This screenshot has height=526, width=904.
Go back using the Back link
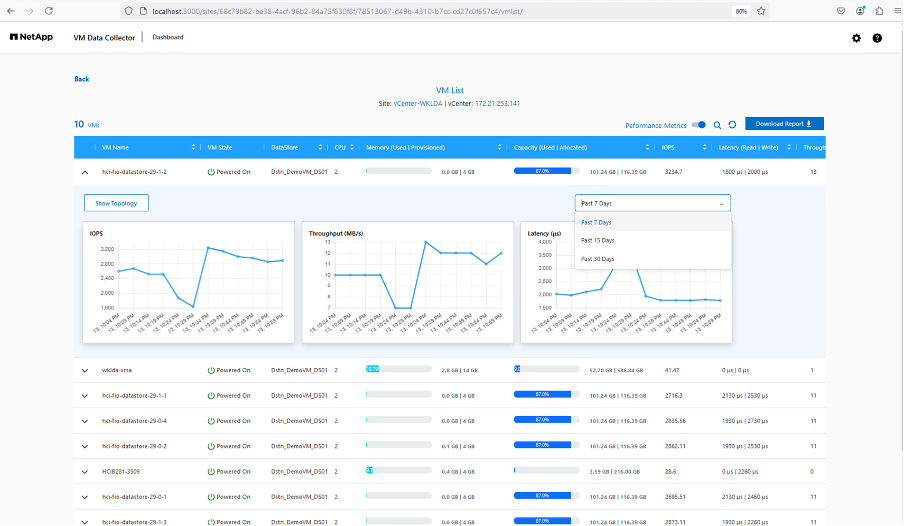click(81, 79)
